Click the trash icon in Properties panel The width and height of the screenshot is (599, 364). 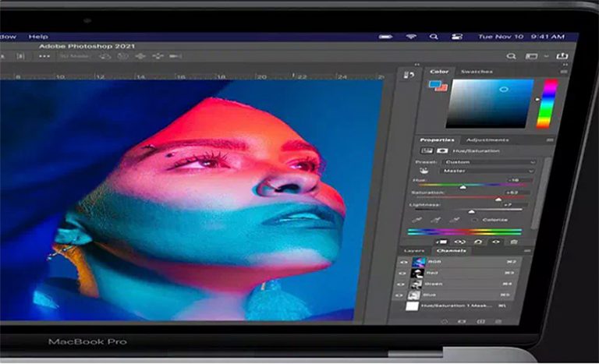(x=513, y=242)
